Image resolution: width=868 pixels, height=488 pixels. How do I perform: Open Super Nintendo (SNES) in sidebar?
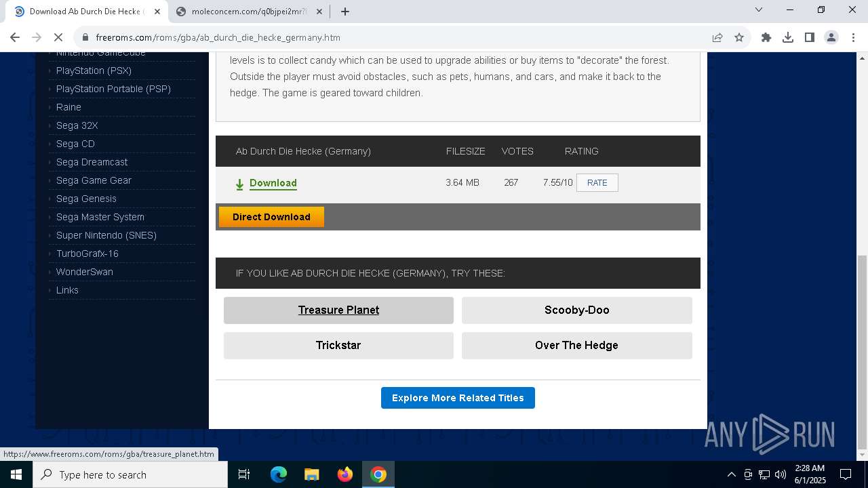point(106,235)
